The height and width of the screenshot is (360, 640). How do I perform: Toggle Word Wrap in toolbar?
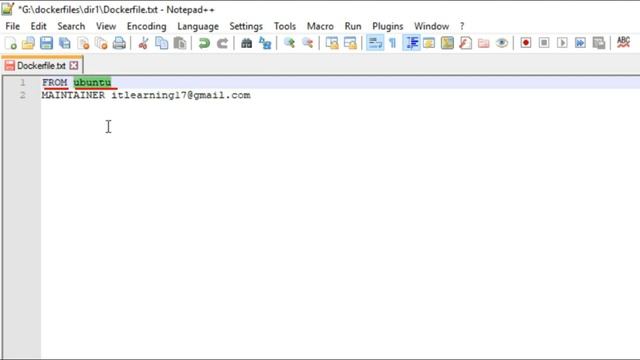(x=375, y=43)
